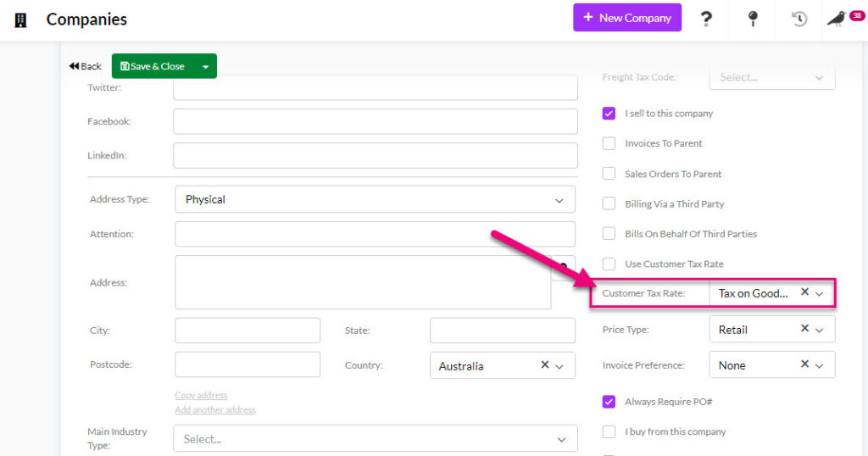Viewport: 868px width, 456px height.
Task: Open the Main Industry Type dropdown
Action: [x=376, y=439]
